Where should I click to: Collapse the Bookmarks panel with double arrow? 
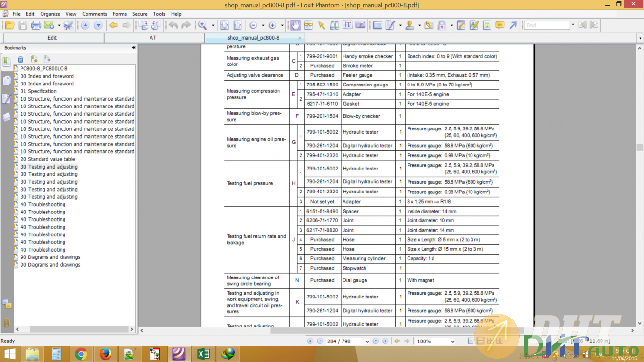[134, 48]
